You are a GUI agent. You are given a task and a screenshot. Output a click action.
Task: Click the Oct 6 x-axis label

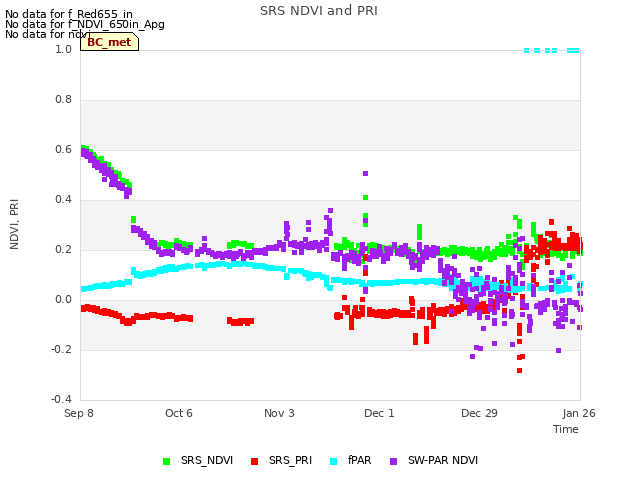pyautogui.click(x=179, y=413)
